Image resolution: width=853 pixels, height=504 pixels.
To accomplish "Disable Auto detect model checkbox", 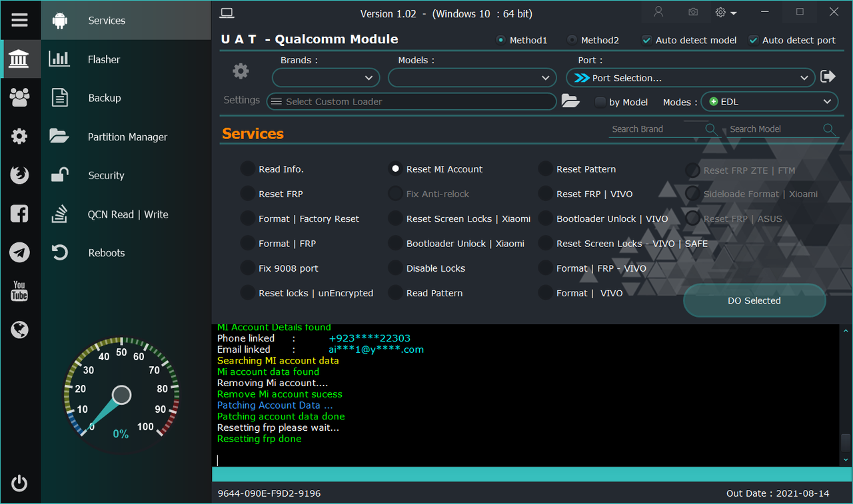I will coord(646,40).
